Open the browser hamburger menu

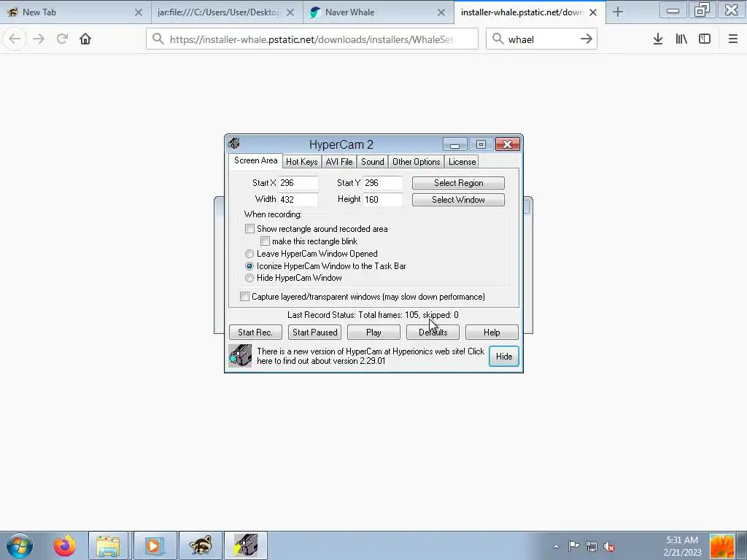733,39
